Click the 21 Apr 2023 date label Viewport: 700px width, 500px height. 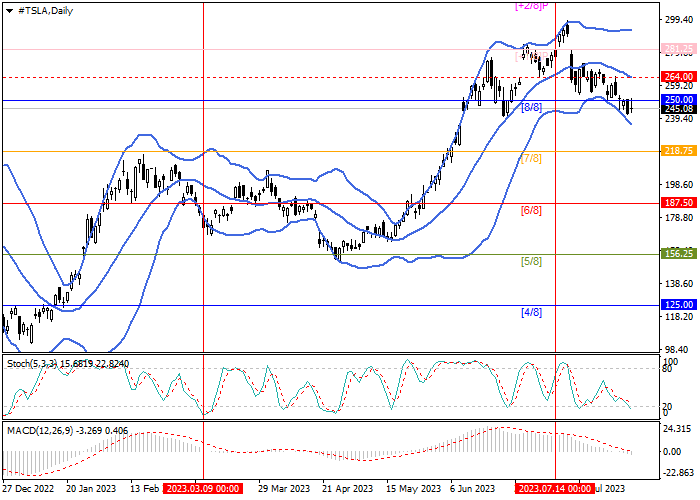[x=348, y=488]
